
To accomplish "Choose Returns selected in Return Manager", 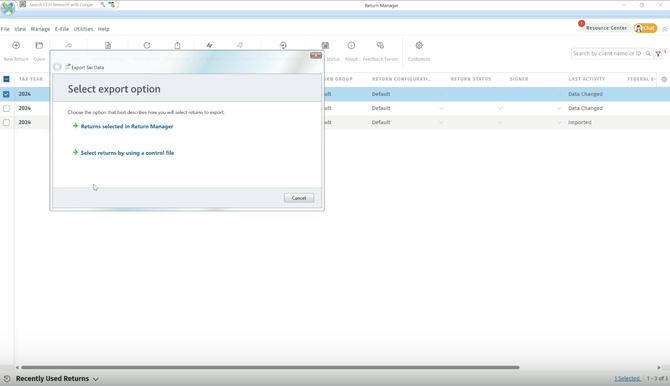I will (127, 127).
